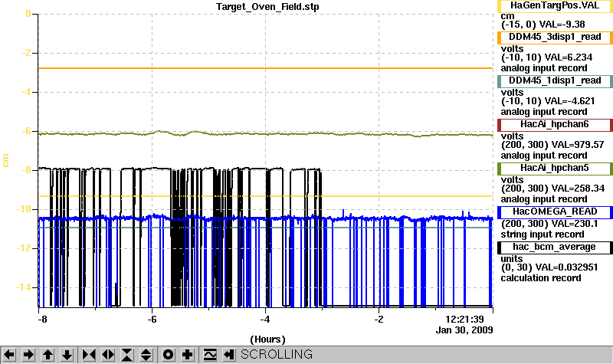This screenshot has height=364, width=613.
Task: Click the SCROLLING status label
Action: (x=277, y=354)
